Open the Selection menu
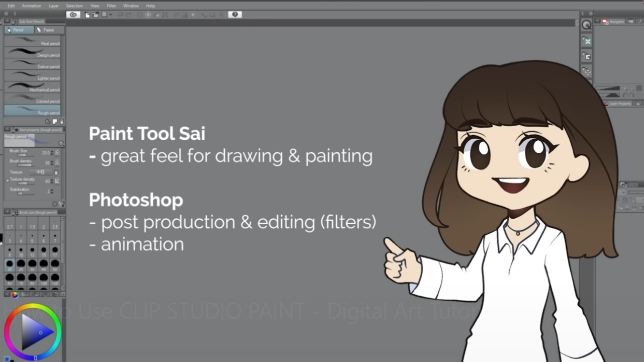The height and width of the screenshot is (362, 644). click(x=74, y=6)
